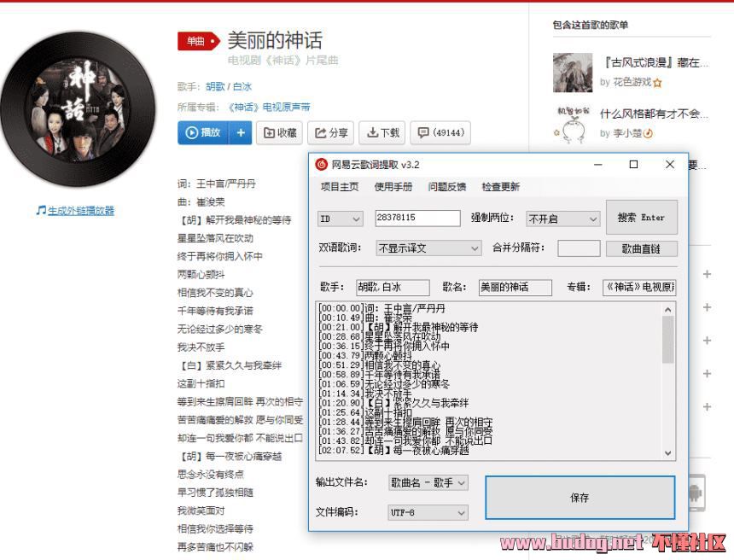Open the 什么风格都有才不会 playlist thumbnail
Viewport: 734px width, 560px height.
[x=572, y=124]
